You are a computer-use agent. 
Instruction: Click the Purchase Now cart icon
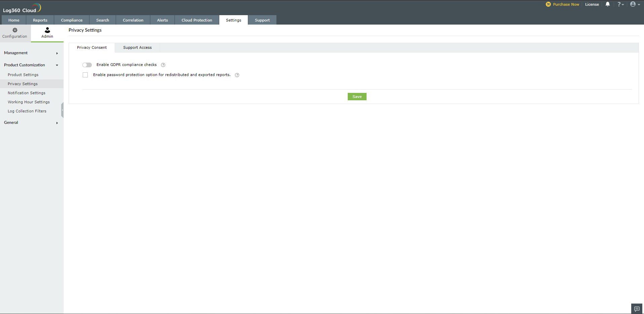pyautogui.click(x=548, y=4)
